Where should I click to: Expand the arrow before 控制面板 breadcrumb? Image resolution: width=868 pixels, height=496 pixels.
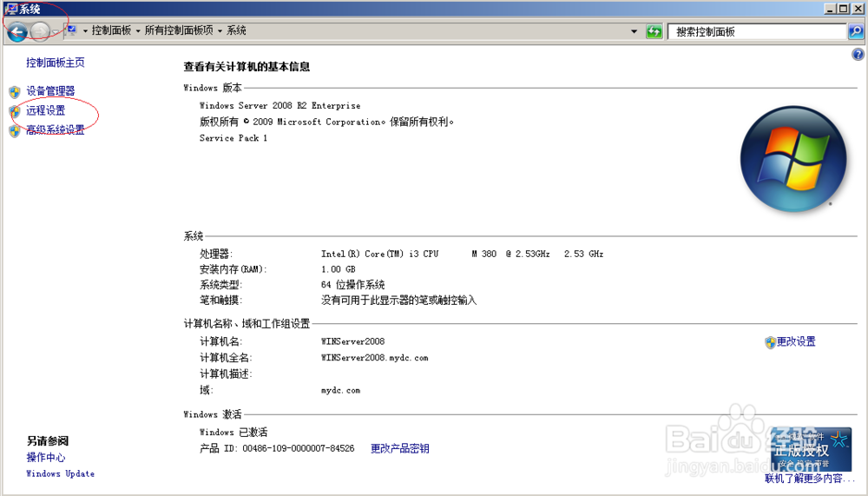(85, 31)
